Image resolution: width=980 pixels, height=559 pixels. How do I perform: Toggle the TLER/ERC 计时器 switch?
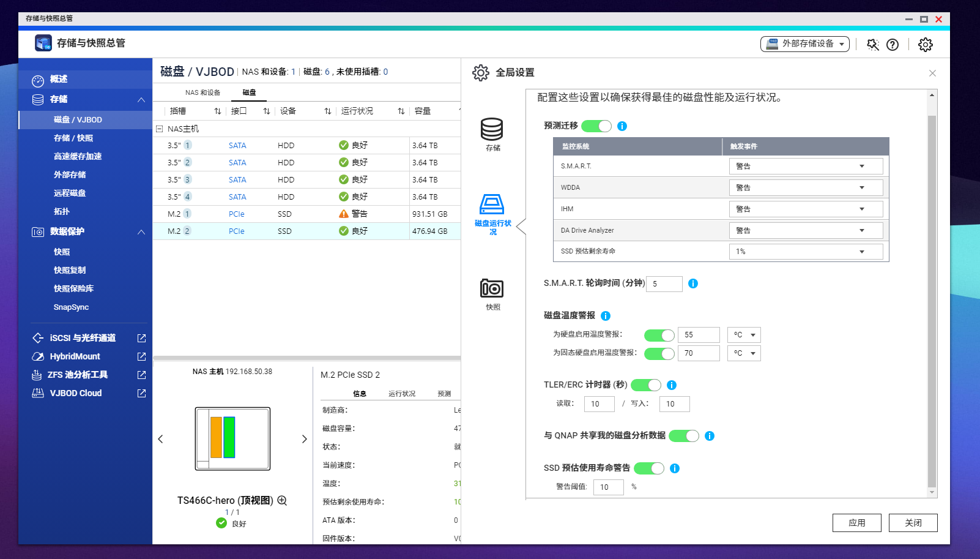646,385
